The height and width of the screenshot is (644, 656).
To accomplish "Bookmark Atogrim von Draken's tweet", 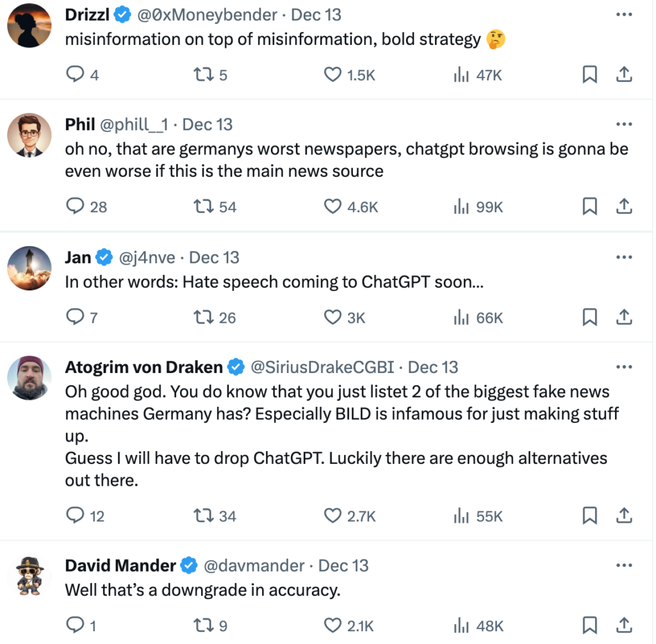I will click(589, 516).
